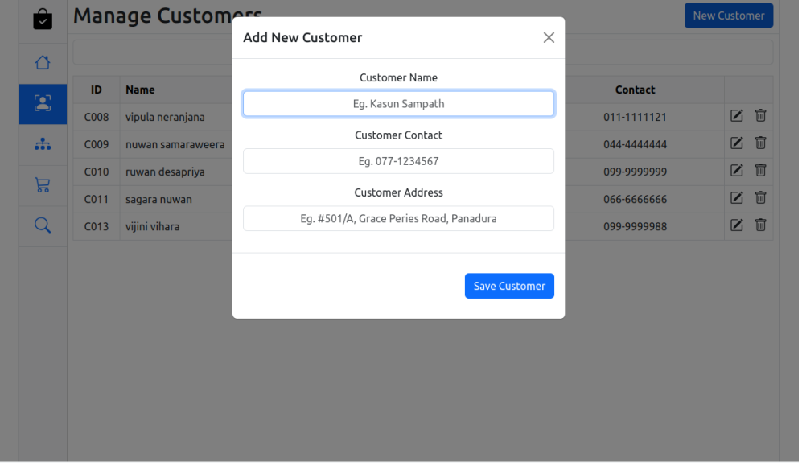Delete customer C011 with trash icon

tap(760, 198)
